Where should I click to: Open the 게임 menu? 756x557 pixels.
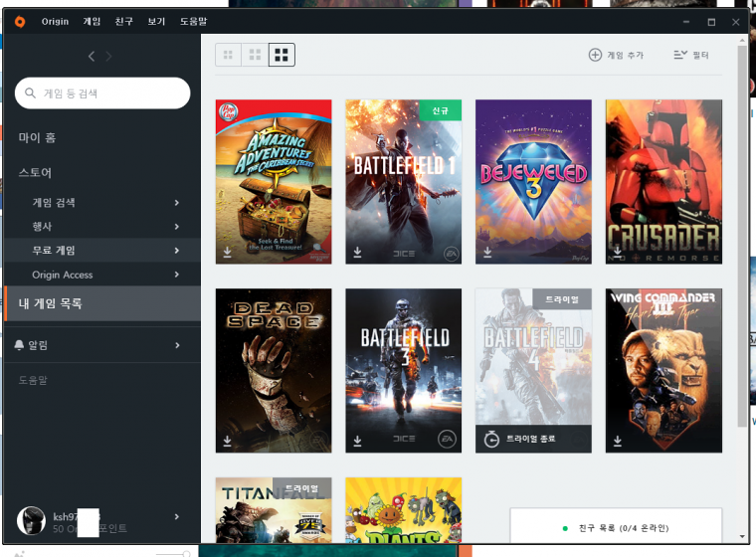(x=92, y=22)
